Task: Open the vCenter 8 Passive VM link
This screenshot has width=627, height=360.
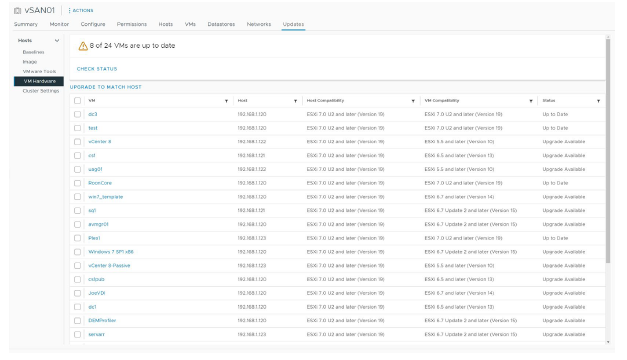Action: (x=109, y=266)
